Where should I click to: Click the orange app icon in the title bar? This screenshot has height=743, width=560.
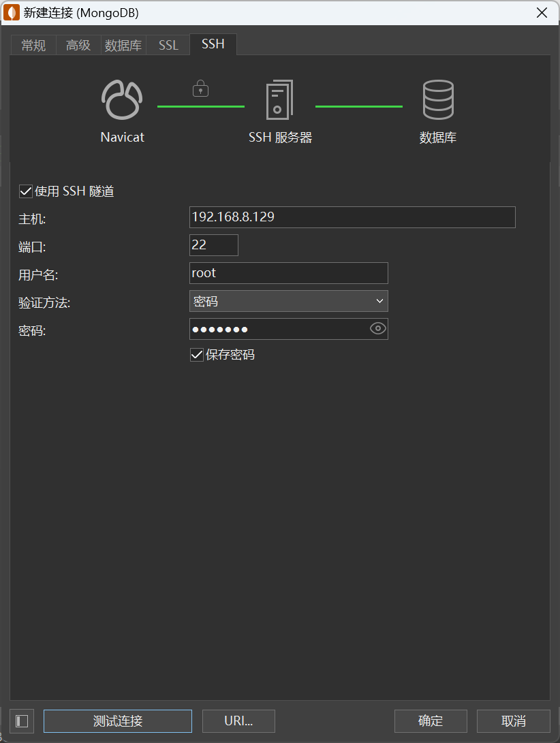(x=12, y=13)
